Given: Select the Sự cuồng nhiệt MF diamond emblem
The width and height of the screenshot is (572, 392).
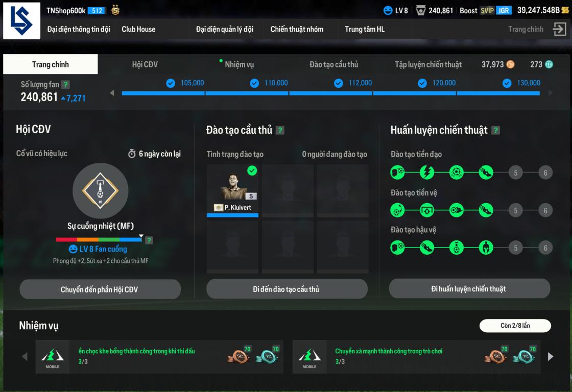Looking at the screenshot, I should coord(100,190).
